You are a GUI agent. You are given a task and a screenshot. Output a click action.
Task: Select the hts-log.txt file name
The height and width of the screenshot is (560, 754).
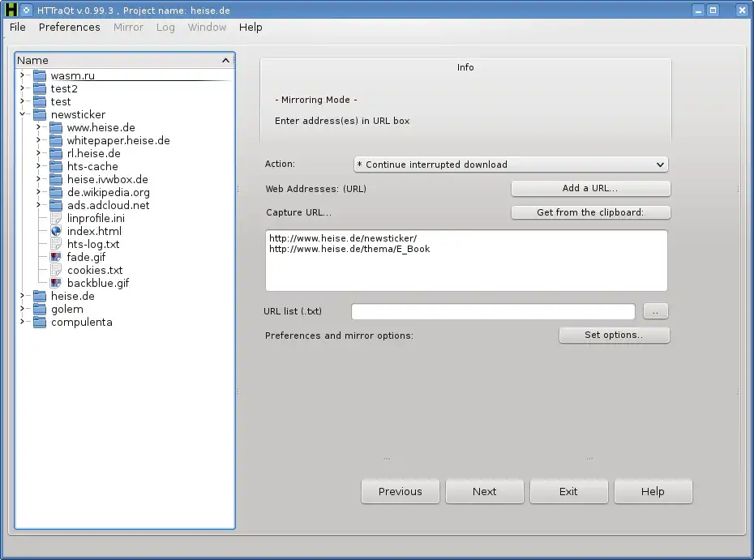pos(93,244)
